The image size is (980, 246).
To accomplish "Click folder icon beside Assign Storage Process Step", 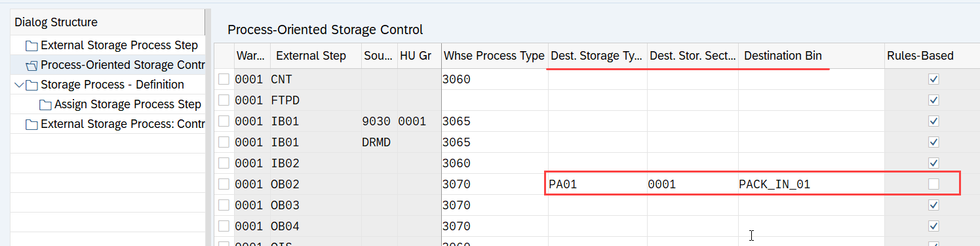I will click(x=45, y=105).
